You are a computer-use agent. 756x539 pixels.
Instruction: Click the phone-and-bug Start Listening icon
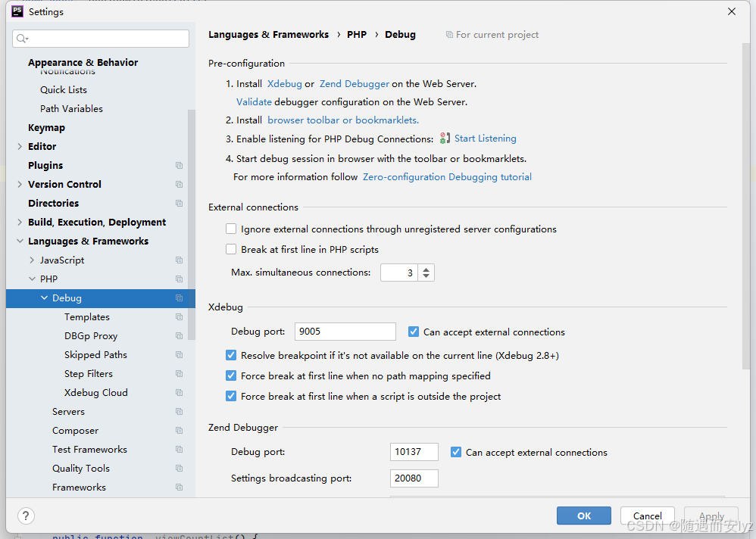(x=445, y=139)
